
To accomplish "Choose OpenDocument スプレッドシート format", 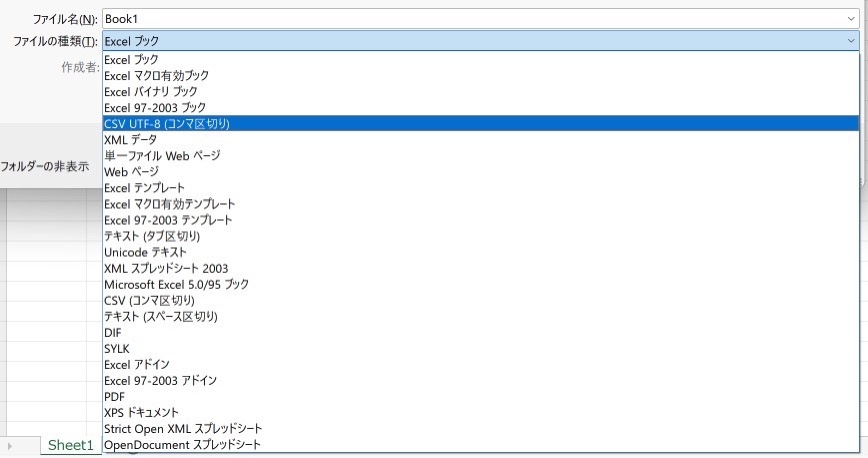I will point(480,445).
